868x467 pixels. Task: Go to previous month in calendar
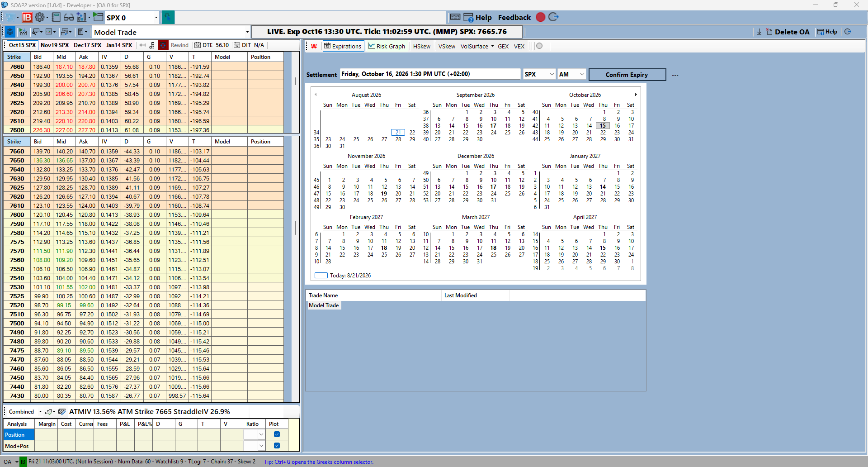(316, 95)
